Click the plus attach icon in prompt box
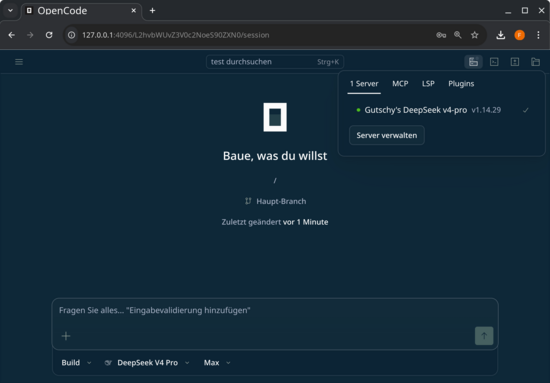This screenshot has height=383, width=550. [x=66, y=336]
